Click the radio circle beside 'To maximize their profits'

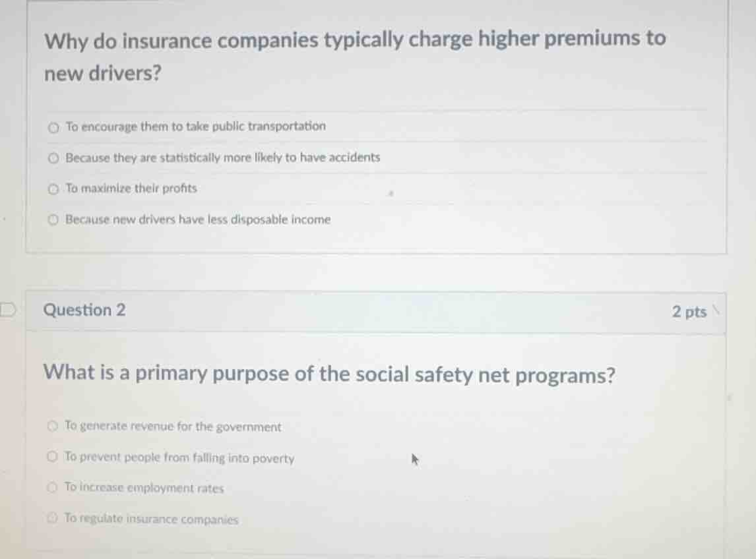point(53,188)
